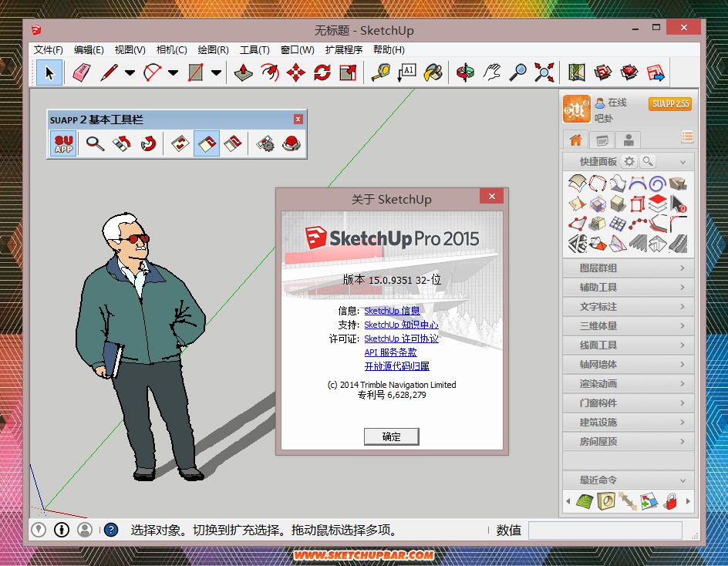Open the 编辑(E) menu
Viewport: 728px width, 566px height.
coord(89,49)
